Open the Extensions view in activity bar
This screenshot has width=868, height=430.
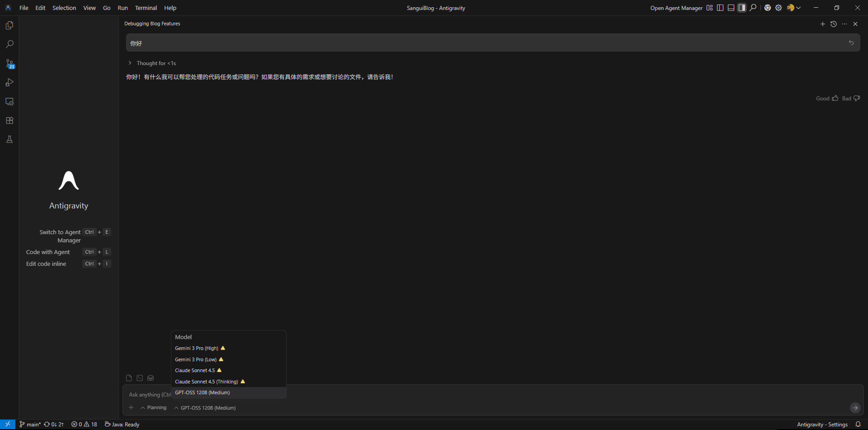(x=9, y=121)
